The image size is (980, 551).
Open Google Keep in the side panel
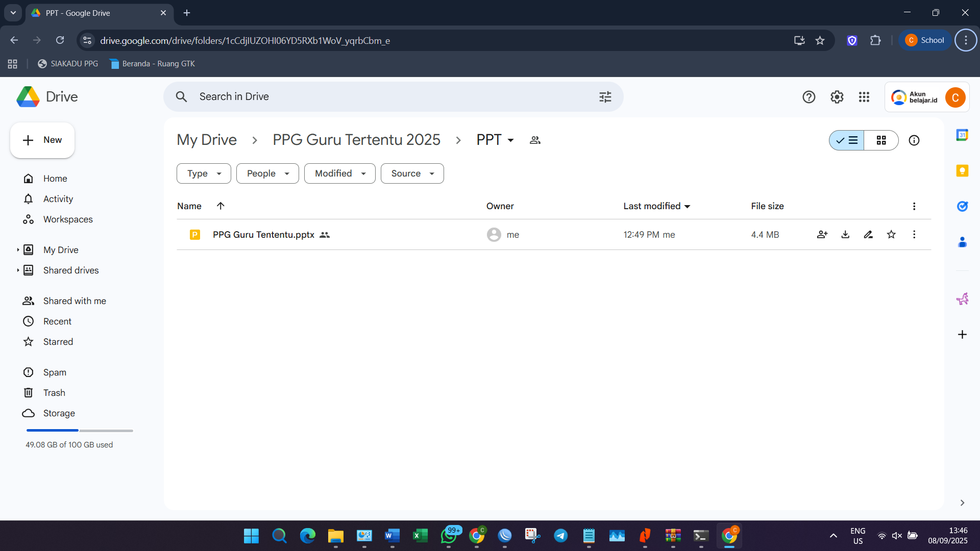pos(962,171)
